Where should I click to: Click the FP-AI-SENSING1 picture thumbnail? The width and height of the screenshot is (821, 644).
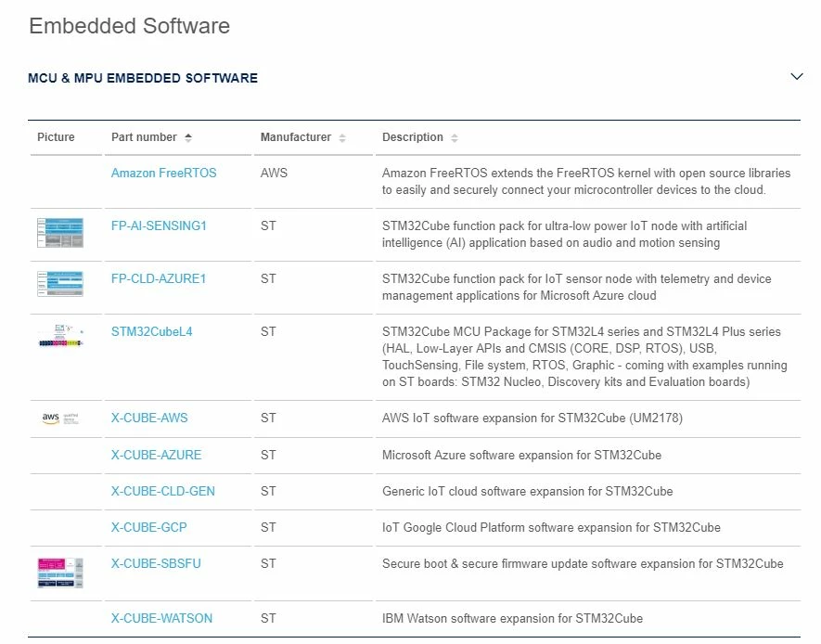pyautogui.click(x=60, y=233)
